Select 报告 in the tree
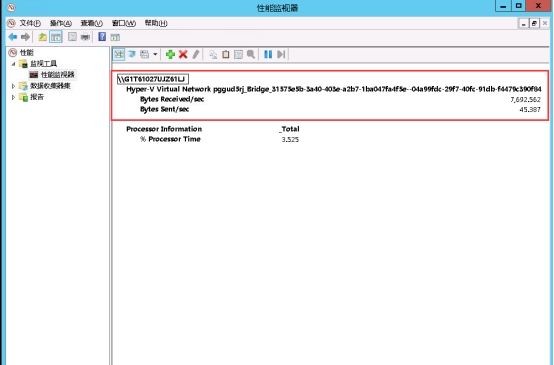 pos(37,97)
